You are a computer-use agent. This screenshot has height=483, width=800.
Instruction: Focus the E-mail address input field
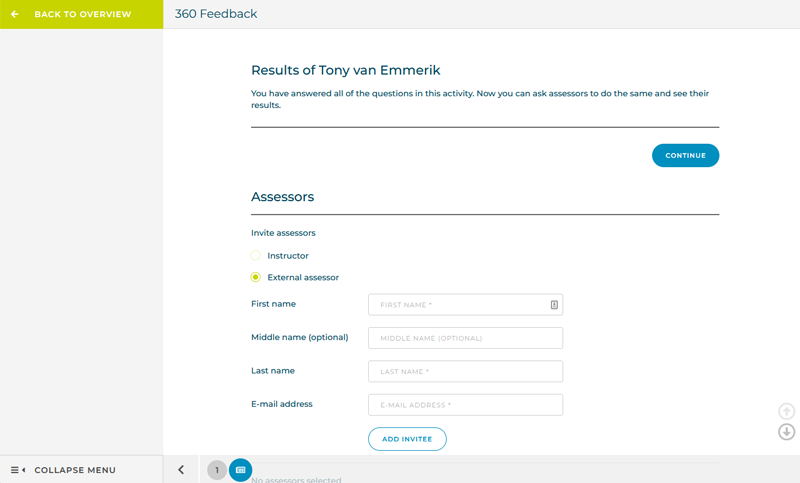pyautogui.click(x=465, y=405)
